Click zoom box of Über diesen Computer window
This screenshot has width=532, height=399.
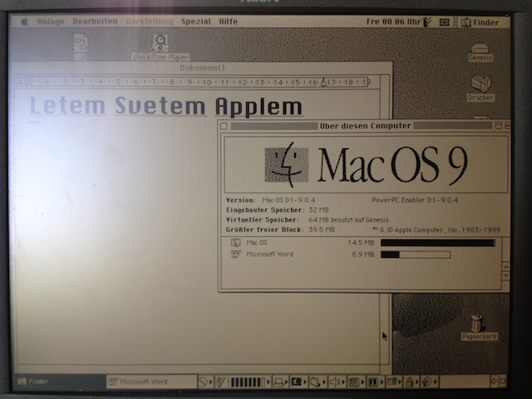pyautogui.click(x=498, y=126)
